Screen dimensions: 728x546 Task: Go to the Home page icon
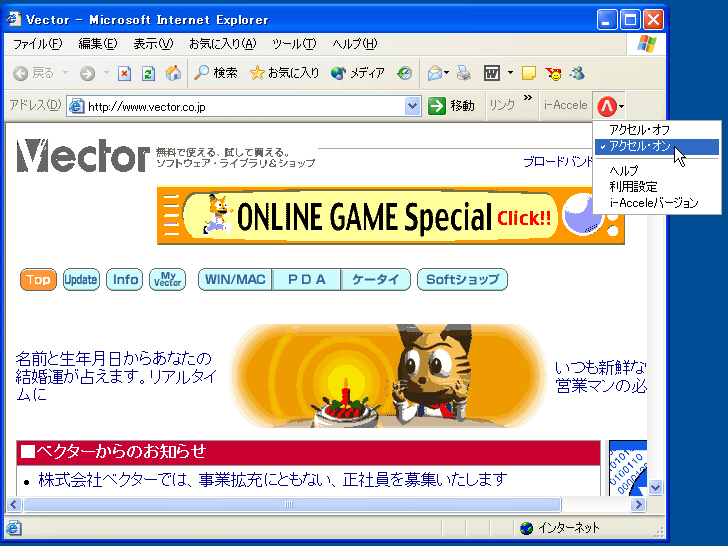point(173,73)
